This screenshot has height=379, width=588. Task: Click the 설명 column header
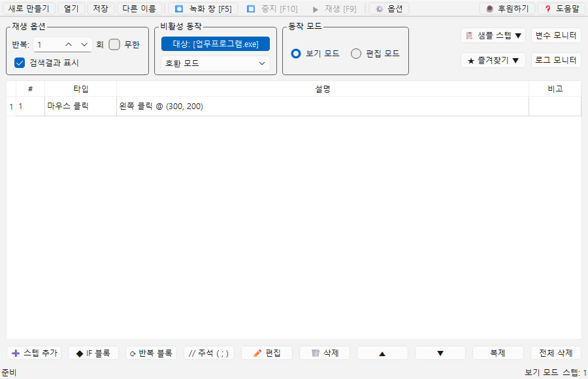coord(323,89)
